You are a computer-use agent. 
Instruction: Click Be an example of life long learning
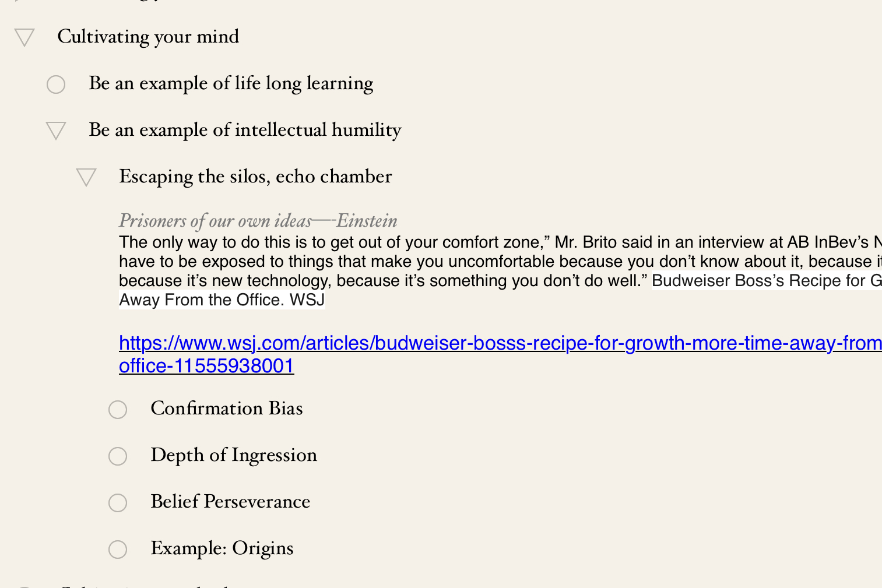[x=231, y=83]
